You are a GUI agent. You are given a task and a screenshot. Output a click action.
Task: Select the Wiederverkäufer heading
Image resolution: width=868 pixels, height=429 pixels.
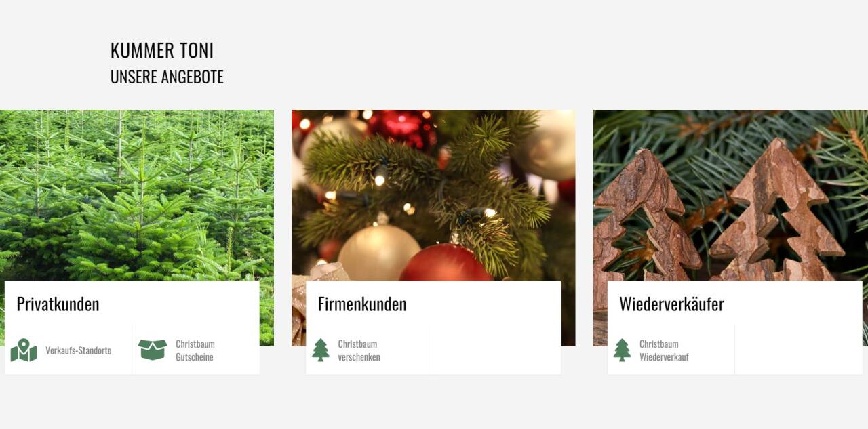point(671,304)
